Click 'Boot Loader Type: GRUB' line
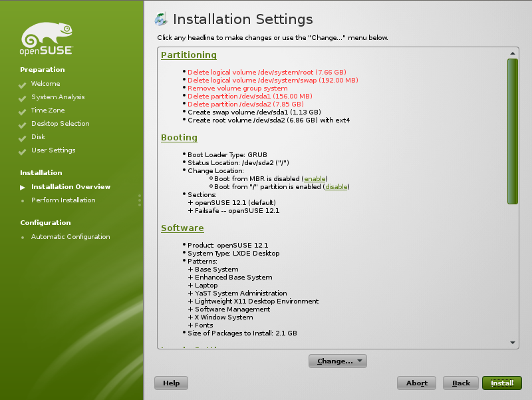 227,155
